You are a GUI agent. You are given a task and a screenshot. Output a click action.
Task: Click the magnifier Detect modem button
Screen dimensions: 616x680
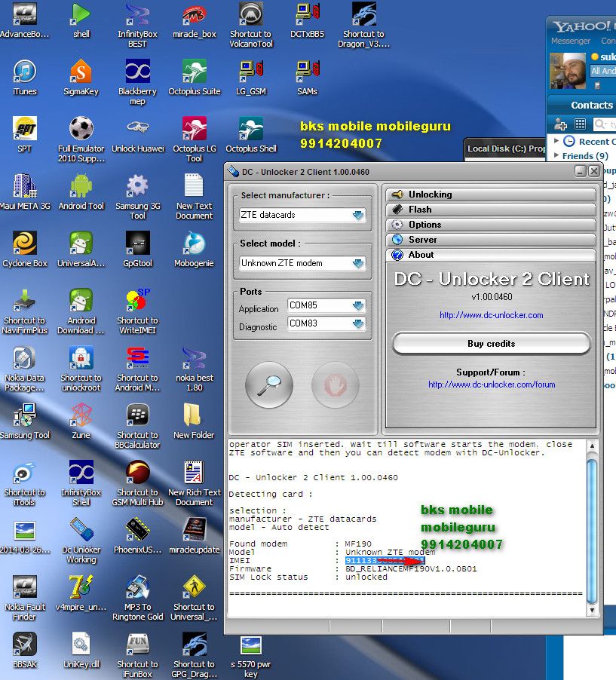pos(269,384)
